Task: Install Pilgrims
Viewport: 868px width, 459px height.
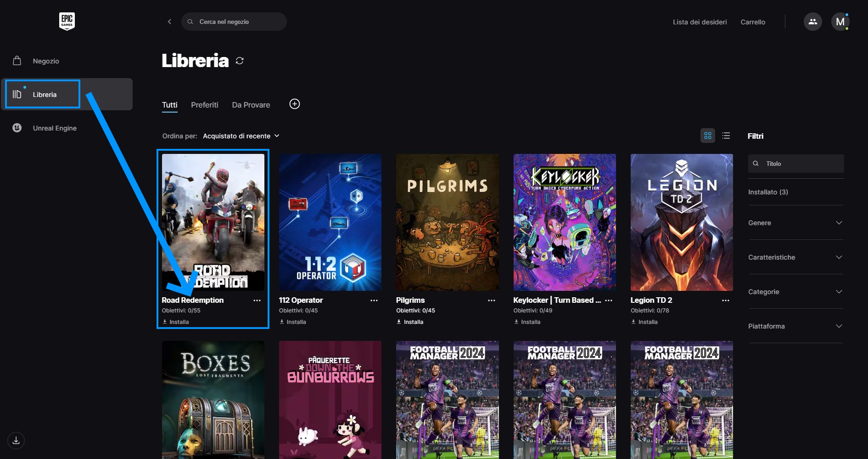Action: point(410,322)
